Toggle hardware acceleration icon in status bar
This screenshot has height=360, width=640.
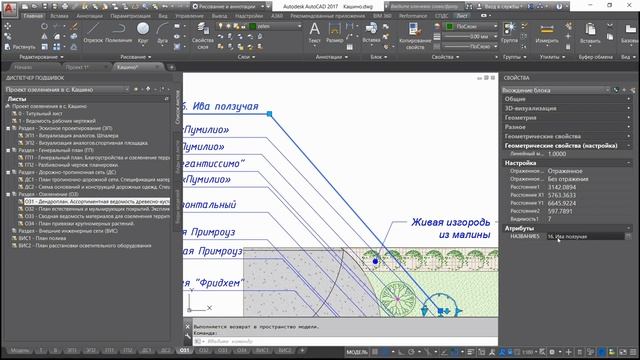coord(602,351)
